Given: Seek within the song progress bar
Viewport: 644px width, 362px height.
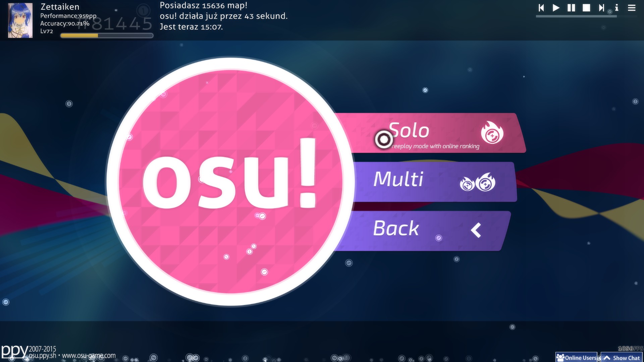Looking at the screenshot, I should [x=586, y=16].
